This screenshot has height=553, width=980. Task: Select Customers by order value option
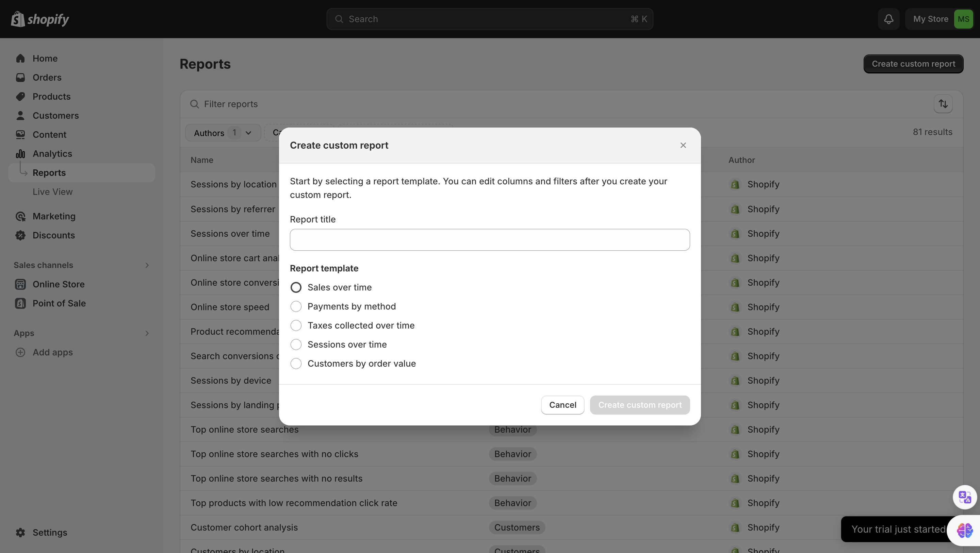(x=296, y=364)
